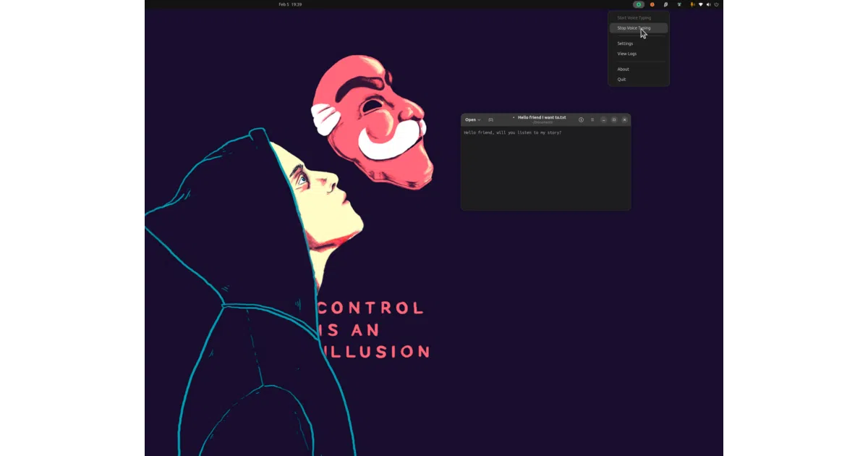Screen dimensions: 868x456
Task: Open Settings from the tray menu
Action: pos(639,43)
